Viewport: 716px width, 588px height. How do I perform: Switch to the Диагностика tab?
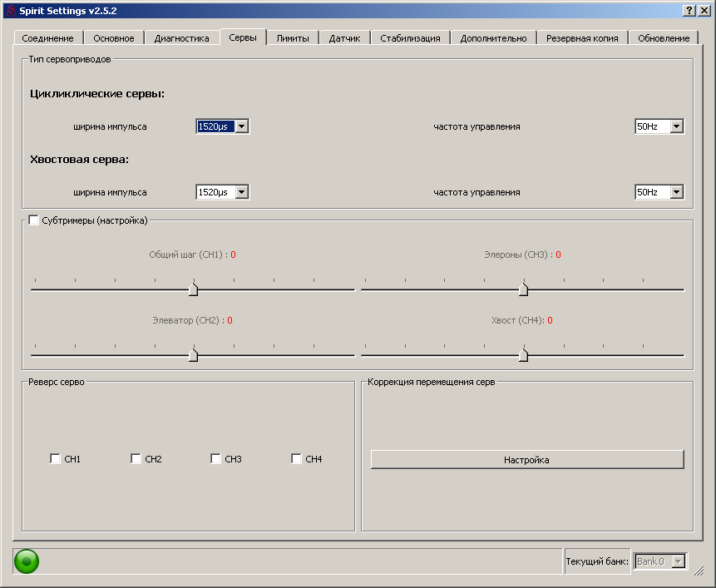(x=181, y=38)
